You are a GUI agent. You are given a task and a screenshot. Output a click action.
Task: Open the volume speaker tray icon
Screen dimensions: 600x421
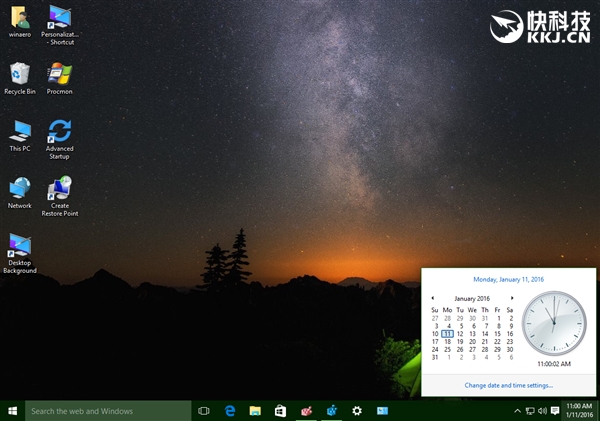(542, 411)
